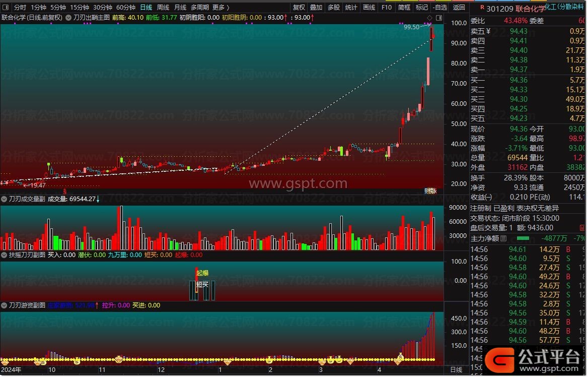Open the 多股 multi-stock view

[x=334, y=7]
